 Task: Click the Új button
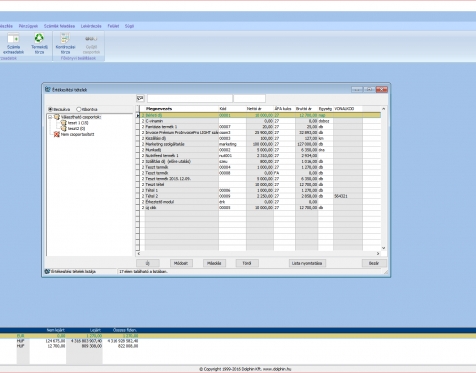click(x=148, y=263)
